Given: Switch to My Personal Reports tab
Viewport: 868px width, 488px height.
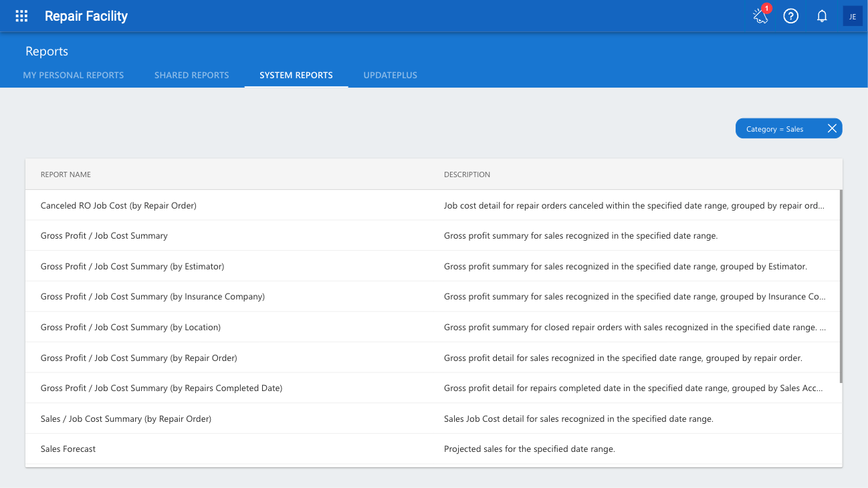Looking at the screenshot, I should click(x=74, y=75).
